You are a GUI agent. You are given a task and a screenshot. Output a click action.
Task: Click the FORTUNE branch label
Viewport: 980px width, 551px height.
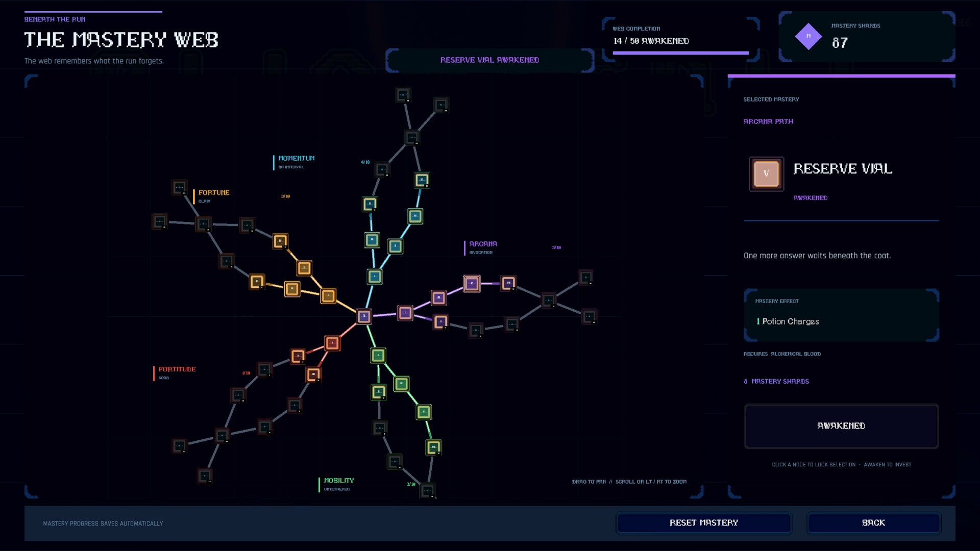point(214,193)
